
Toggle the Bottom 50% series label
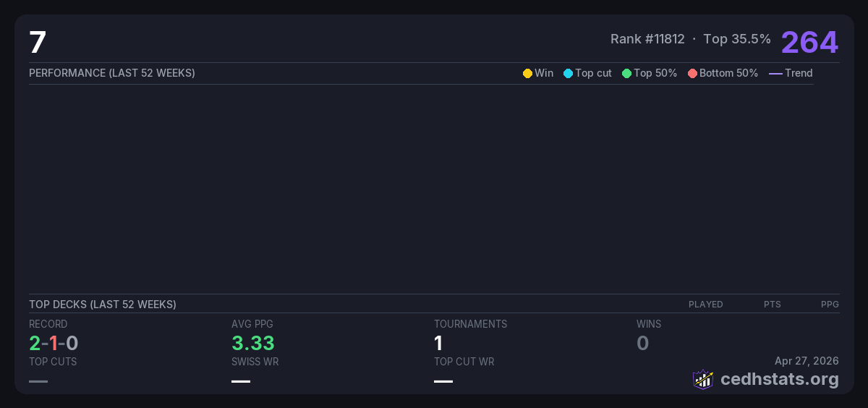(728, 73)
